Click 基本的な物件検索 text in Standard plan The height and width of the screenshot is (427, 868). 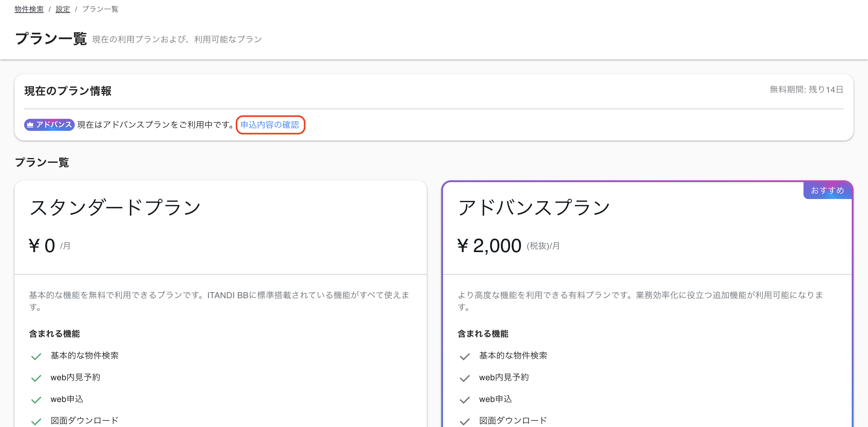85,356
